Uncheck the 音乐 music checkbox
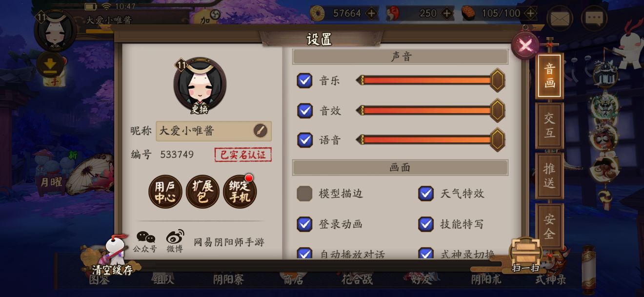This screenshot has height=297, width=644. (x=305, y=80)
